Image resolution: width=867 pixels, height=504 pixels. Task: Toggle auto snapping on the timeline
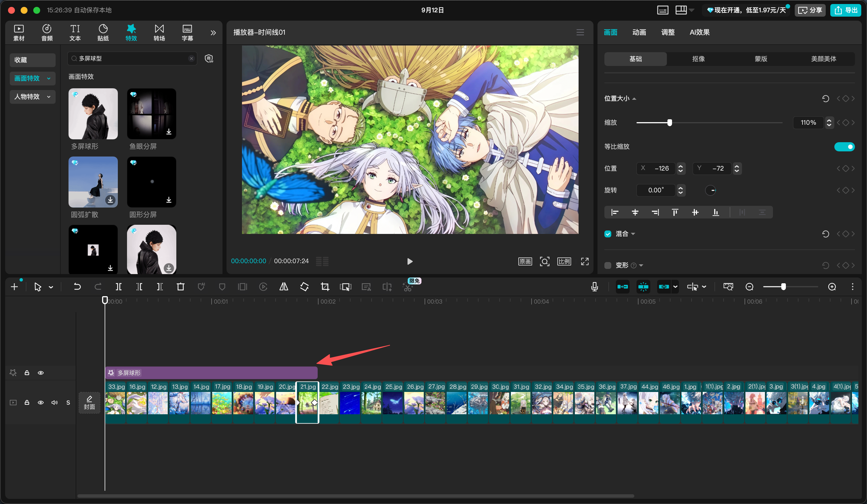(x=643, y=287)
